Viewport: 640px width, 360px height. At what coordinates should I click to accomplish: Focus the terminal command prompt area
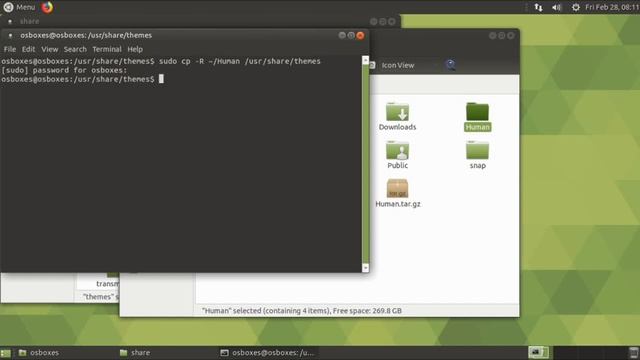[181, 164]
